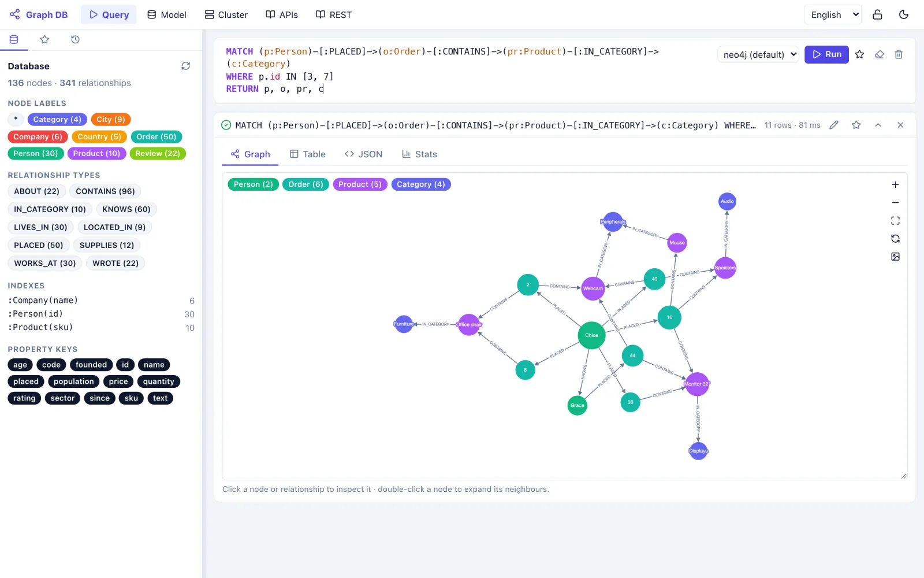Viewport: 924px width, 578px height.
Task: Open the neo4j database selector
Action: click(x=758, y=54)
